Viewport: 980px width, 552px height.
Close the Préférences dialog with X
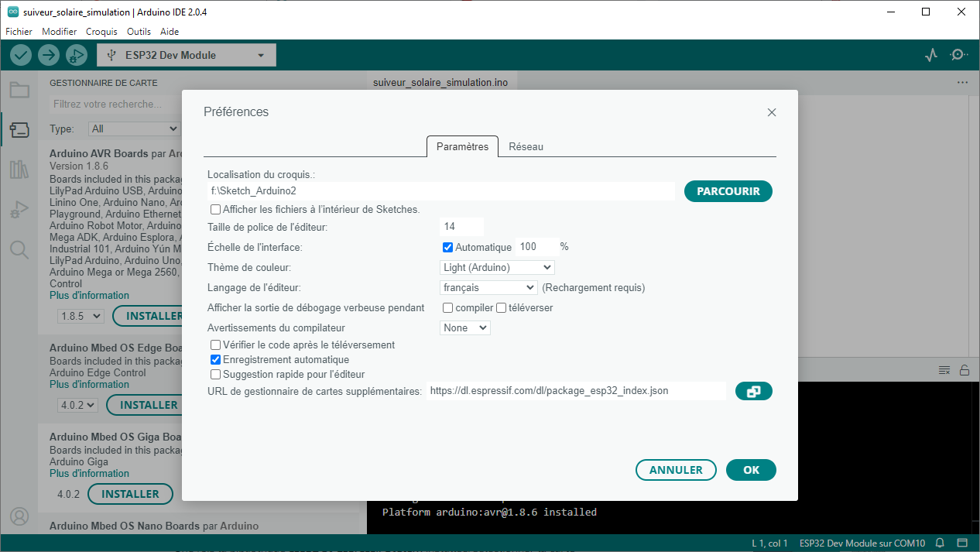(772, 112)
